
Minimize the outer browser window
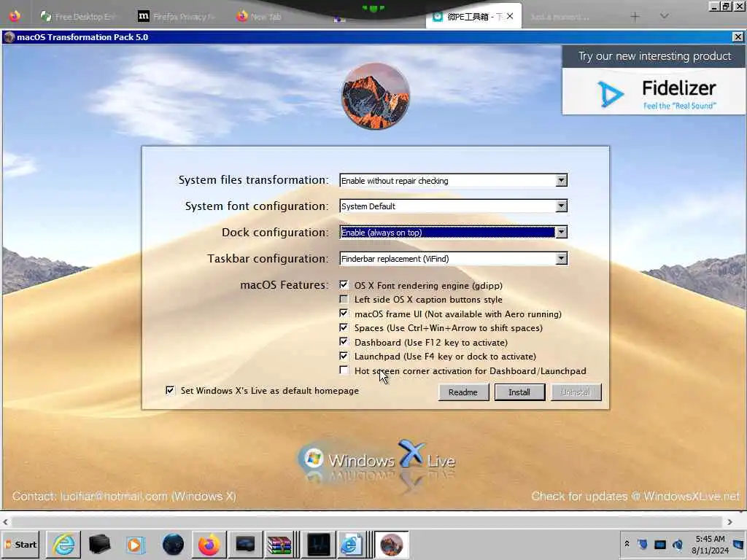pos(713,6)
